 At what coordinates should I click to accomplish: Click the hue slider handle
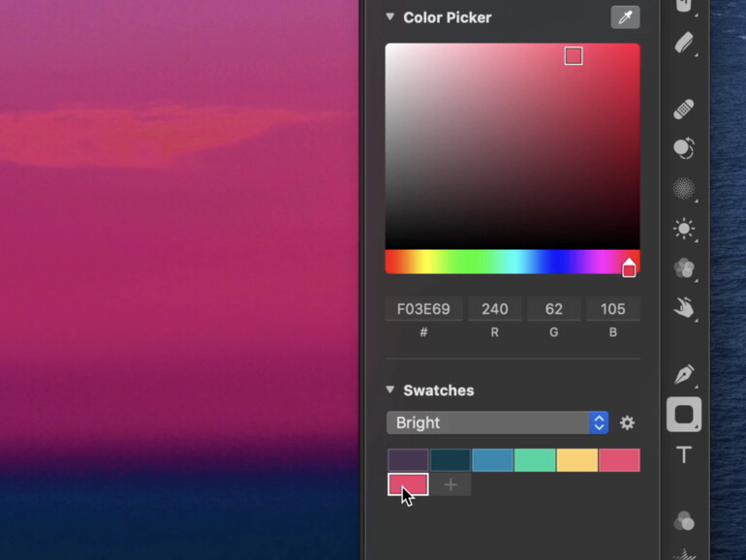click(x=629, y=267)
